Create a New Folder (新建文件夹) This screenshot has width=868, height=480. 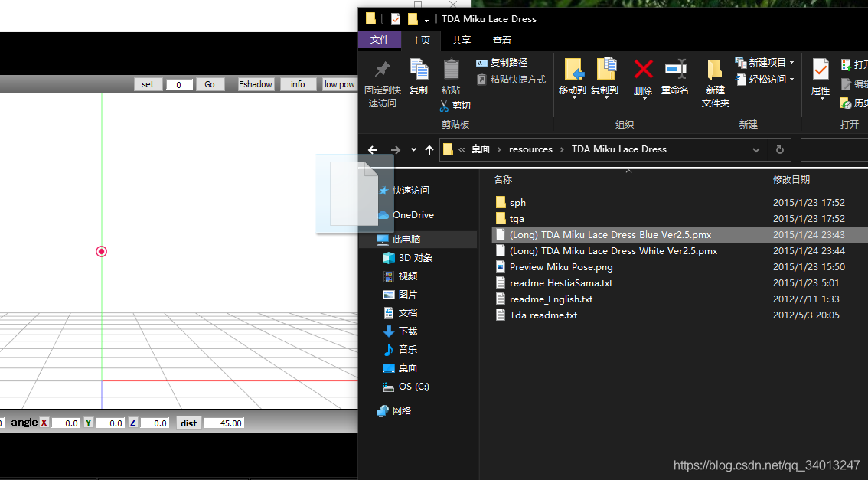coord(715,83)
